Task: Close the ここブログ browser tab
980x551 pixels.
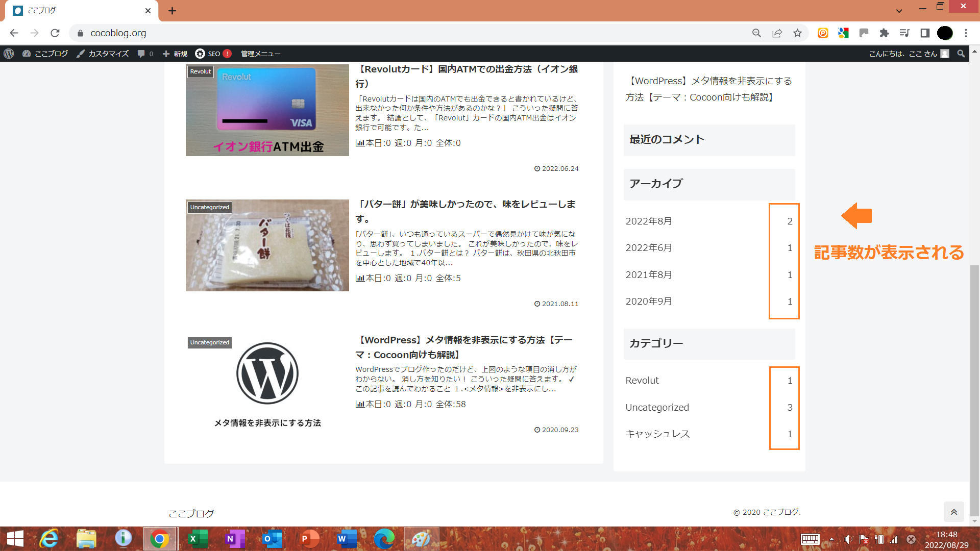Action: pyautogui.click(x=148, y=11)
